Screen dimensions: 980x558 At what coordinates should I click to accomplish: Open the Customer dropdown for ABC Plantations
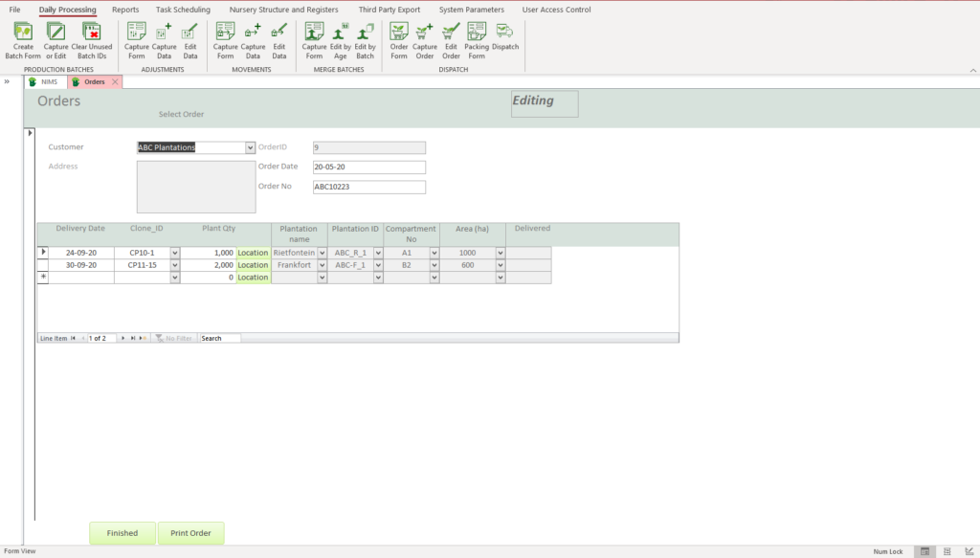point(251,147)
